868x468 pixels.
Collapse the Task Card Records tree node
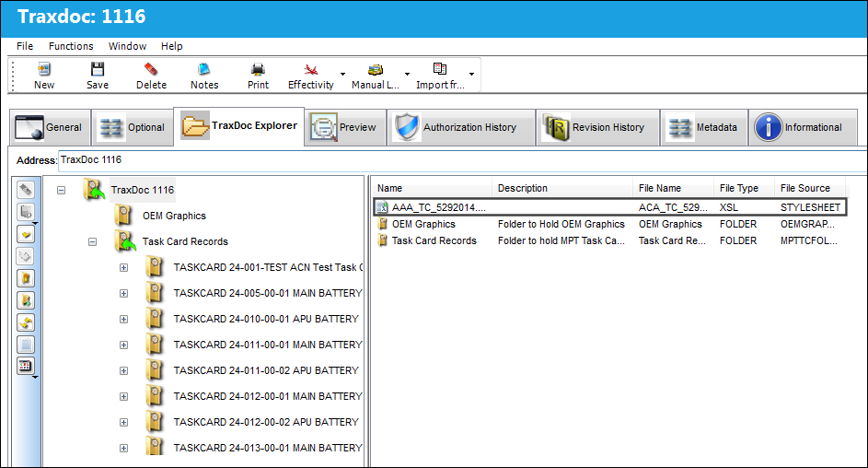coord(92,241)
